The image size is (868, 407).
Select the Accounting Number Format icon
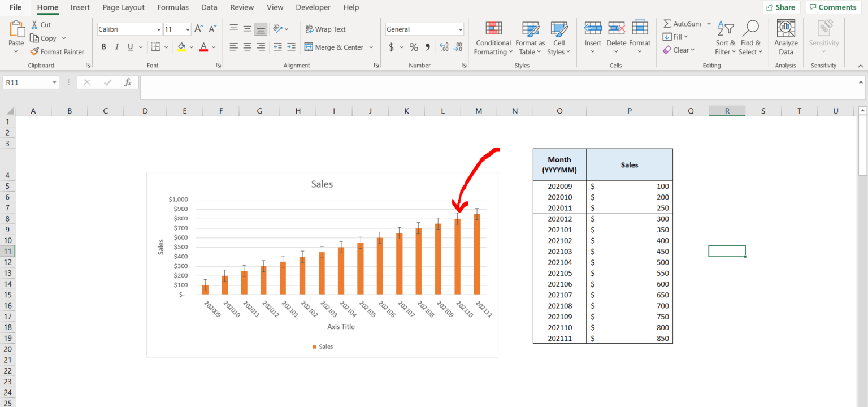click(392, 47)
